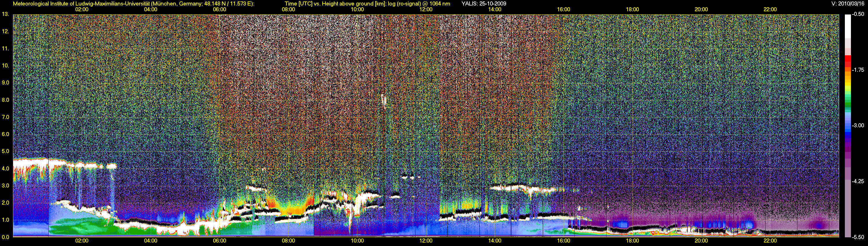Click the '11.' height axis label

click(5, 49)
